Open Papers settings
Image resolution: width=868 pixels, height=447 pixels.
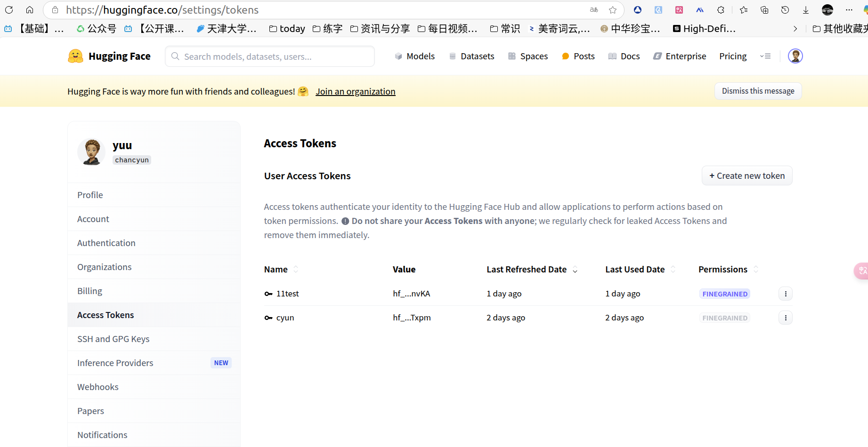[x=154, y=411]
